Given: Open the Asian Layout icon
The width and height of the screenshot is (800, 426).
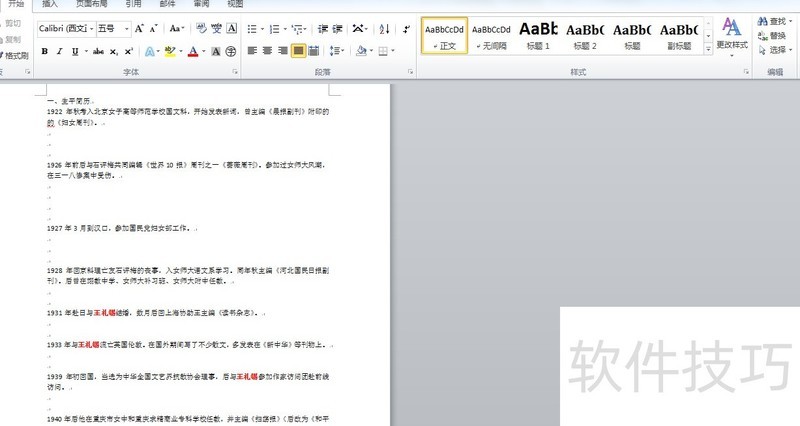Looking at the screenshot, I should click(358, 29).
